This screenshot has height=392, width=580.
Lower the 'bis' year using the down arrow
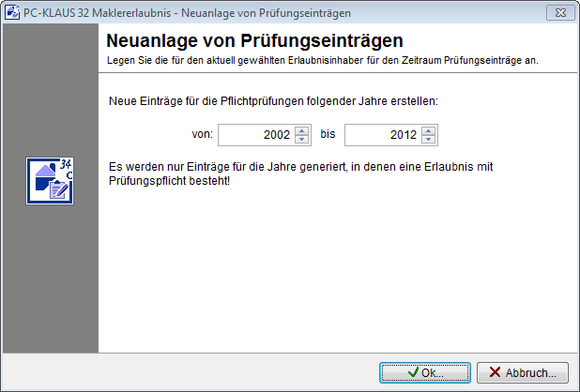[429, 140]
